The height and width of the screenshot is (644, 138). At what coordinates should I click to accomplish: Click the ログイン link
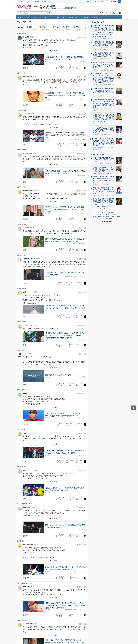42,8
